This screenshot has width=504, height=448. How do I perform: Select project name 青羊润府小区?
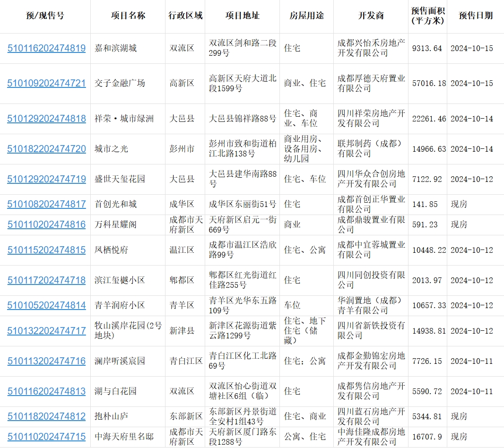pos(120,305)
